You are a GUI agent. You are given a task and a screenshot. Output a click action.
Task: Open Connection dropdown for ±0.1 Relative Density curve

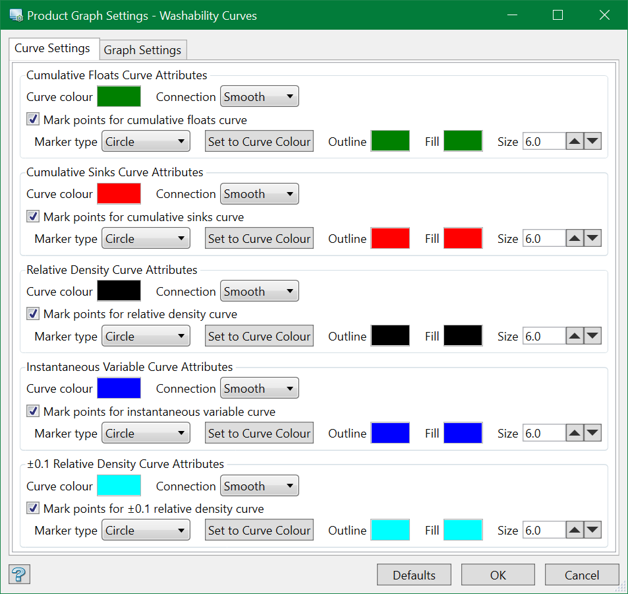[260, 485]
